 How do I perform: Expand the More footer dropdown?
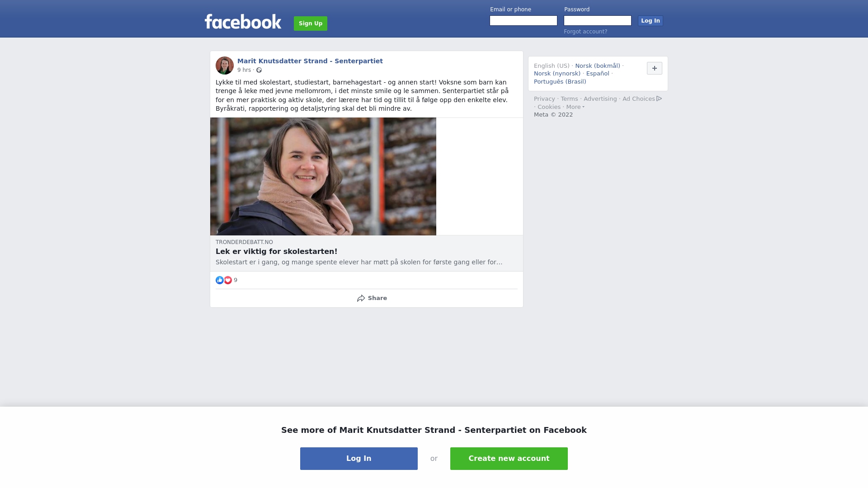tap(575, 107)
